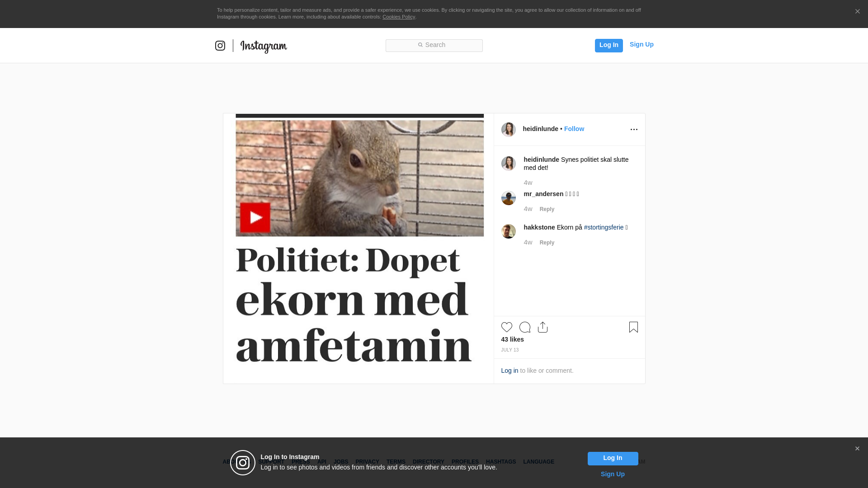Screen dimensions: 868x488
Task: View the 43 likes list
Action: tap(512, 339)
